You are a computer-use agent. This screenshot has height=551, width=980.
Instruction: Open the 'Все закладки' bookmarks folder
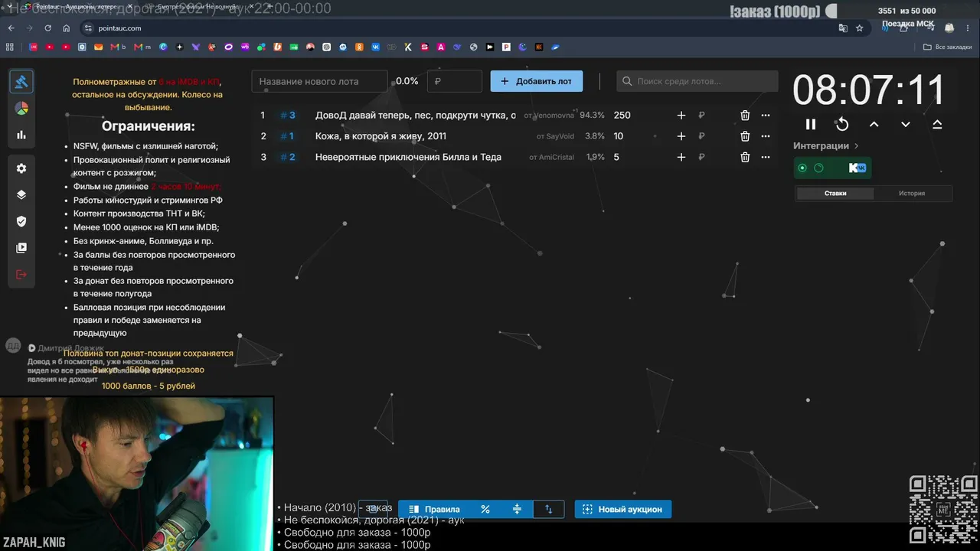(947, 47)
